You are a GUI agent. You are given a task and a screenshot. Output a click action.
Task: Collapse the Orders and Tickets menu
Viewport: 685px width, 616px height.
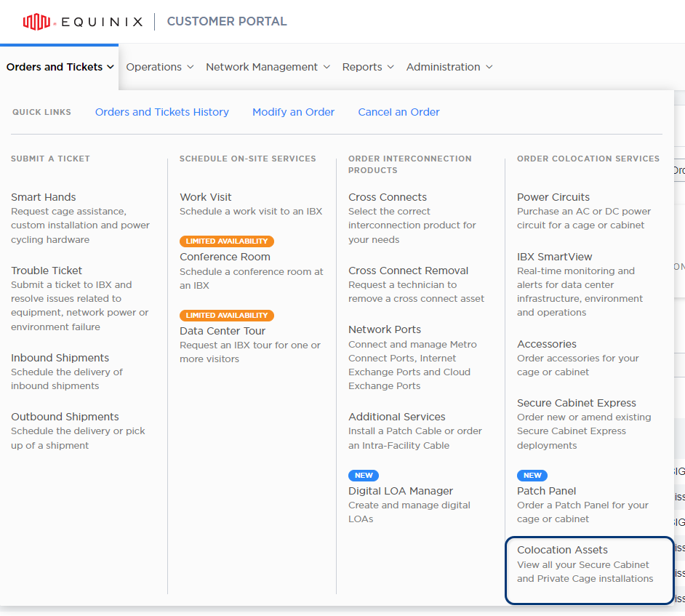(60, 67)
